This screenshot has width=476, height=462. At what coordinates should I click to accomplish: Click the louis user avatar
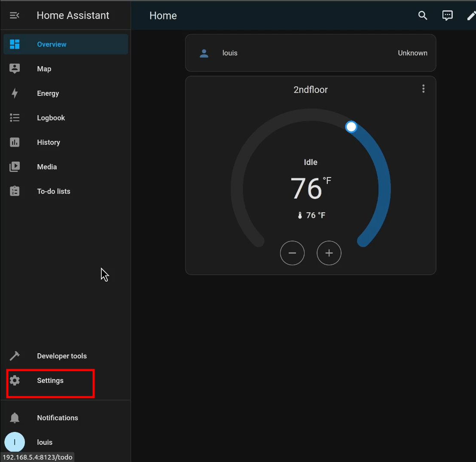pyautogui.click(x=15, y=442)
